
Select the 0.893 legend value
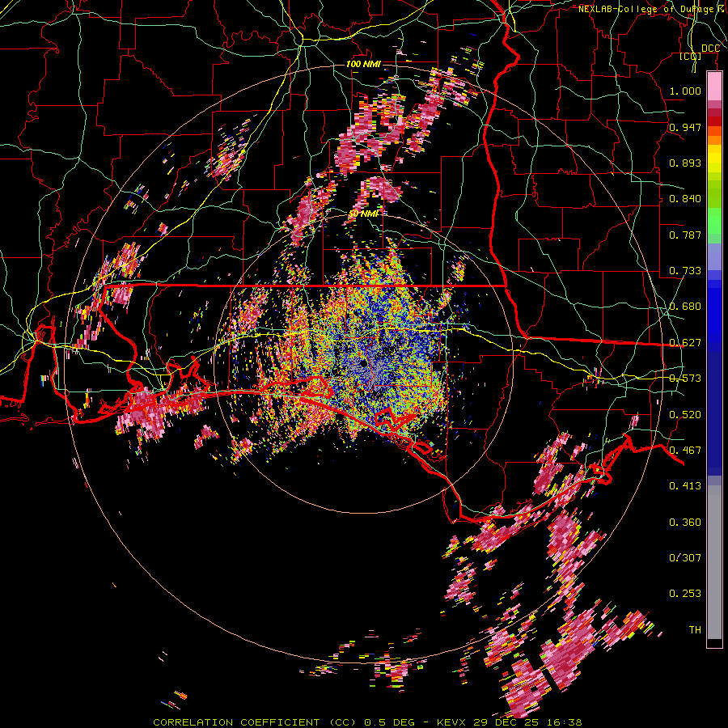(x=685, y=163)
